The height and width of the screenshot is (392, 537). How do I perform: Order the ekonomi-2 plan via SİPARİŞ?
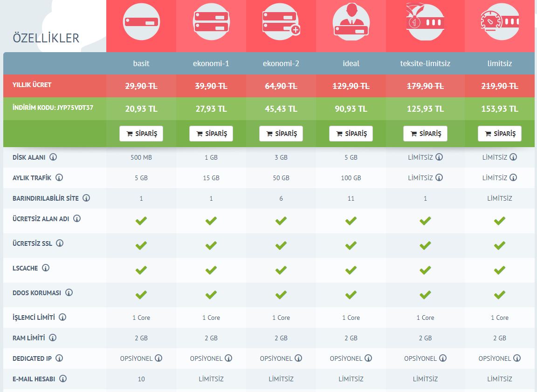point(281,134)
